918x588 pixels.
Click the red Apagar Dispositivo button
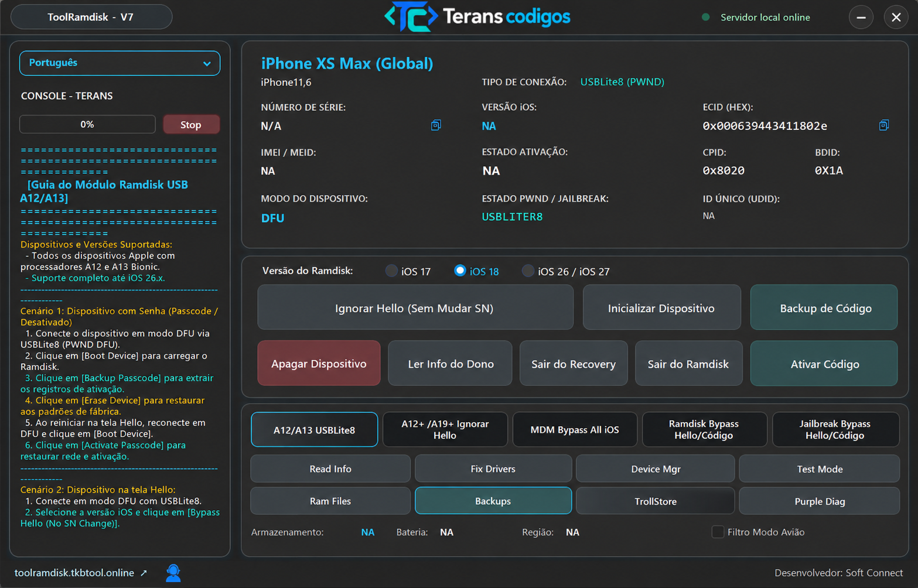coord(319,364)
